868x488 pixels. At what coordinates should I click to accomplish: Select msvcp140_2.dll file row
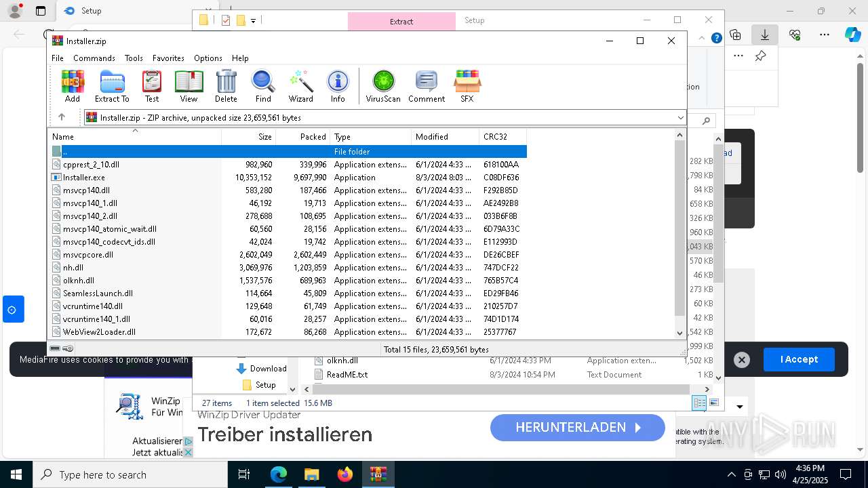[x=288, y=216]
